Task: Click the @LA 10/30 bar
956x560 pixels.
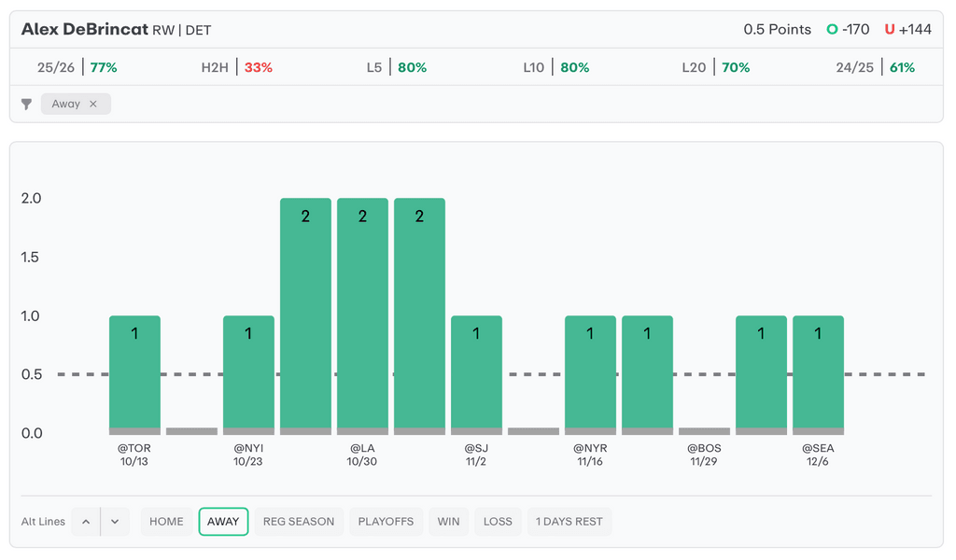Action: 362,315
